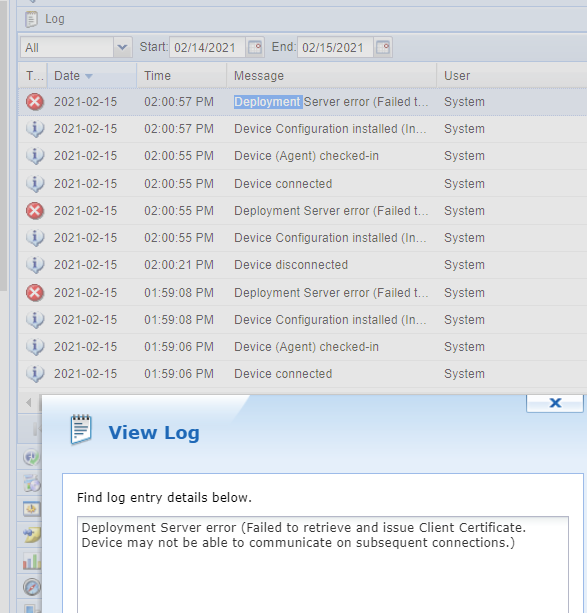
Task: Click the horizontal scroll left arrow
Action: point(29,402)
